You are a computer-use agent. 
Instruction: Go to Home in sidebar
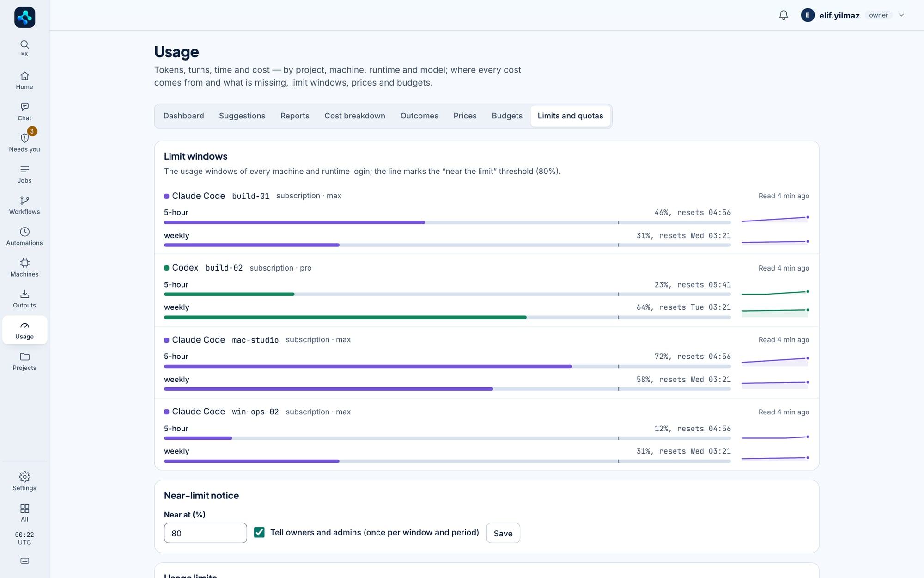pyautogui.click(x=24, y=80)
